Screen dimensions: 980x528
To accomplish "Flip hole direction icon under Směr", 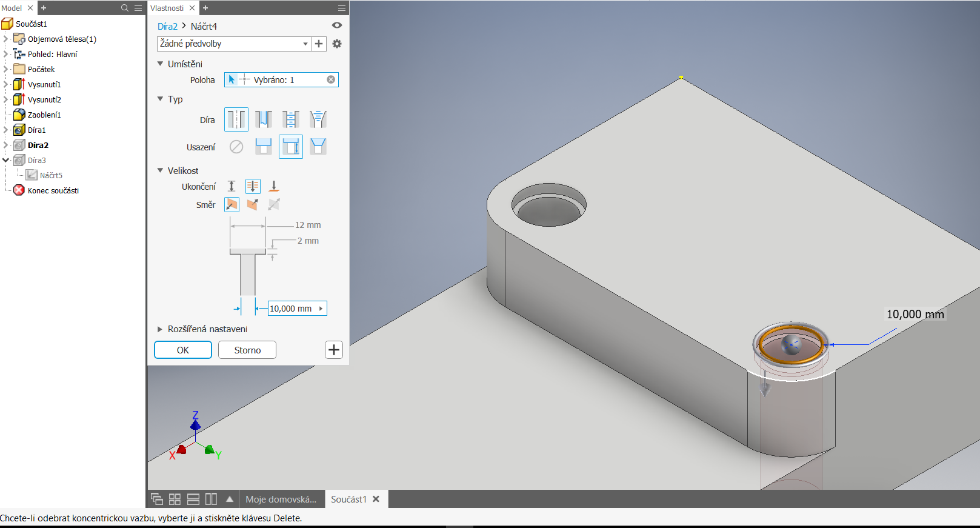I will click(x=253, y=204).
